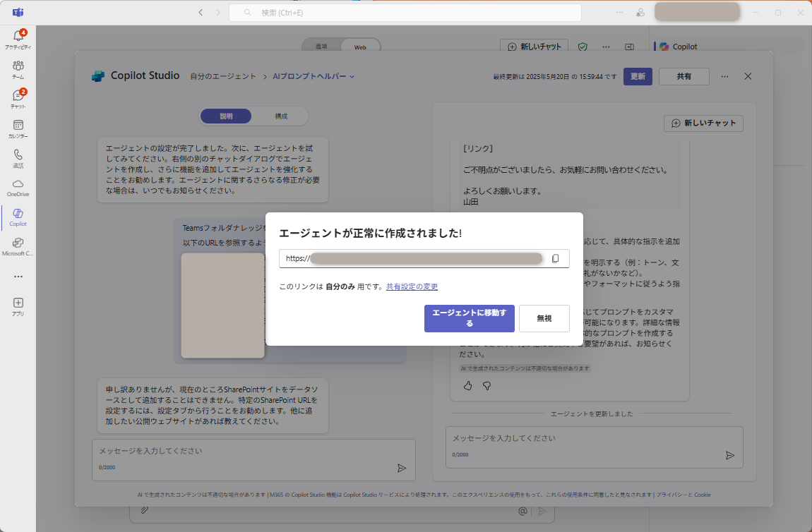The height and width of the screenshot is (532, 812).
Task: Copy the agent link with copy icon
Action: coord(555,258)
